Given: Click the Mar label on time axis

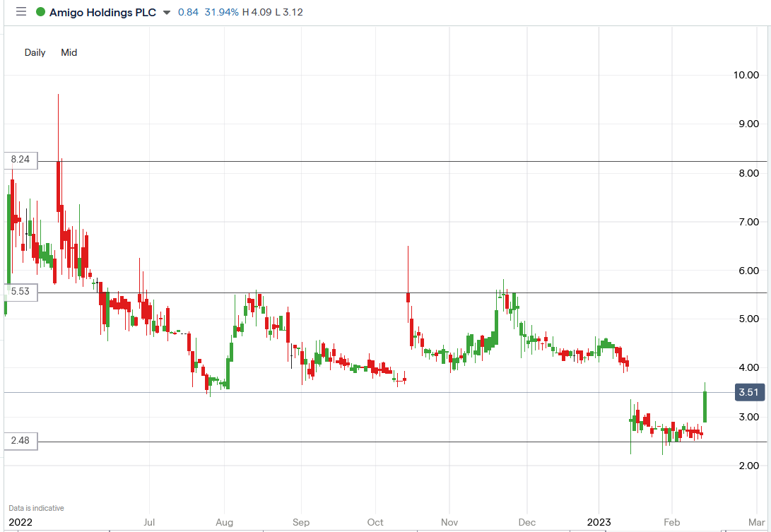Looking at the screenshot, I should (x=757, y=522).
